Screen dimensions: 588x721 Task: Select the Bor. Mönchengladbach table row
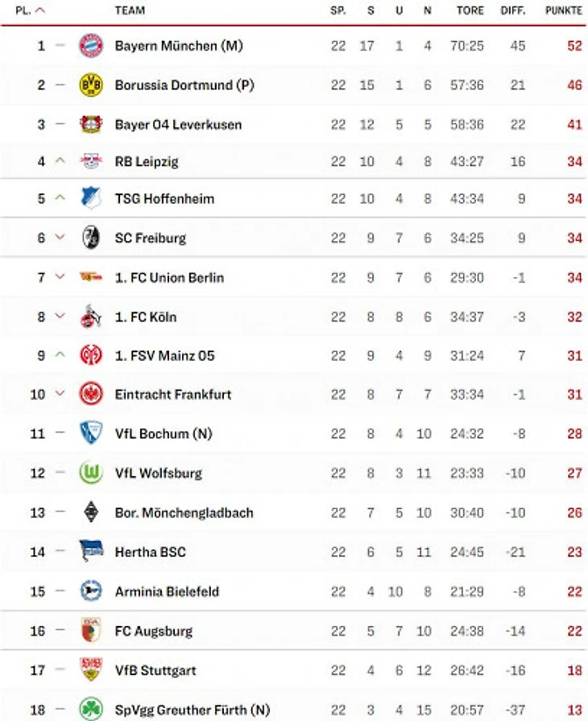294,512
